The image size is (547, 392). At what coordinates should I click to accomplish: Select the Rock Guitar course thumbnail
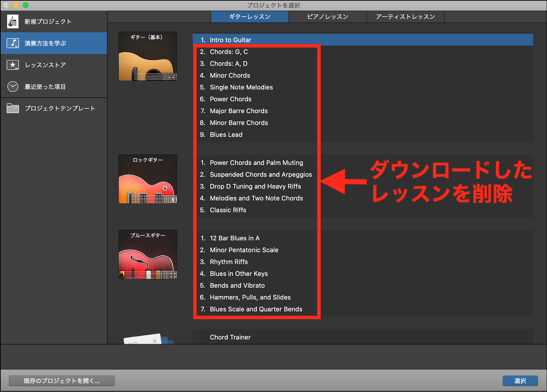click(x=148, y=179)
